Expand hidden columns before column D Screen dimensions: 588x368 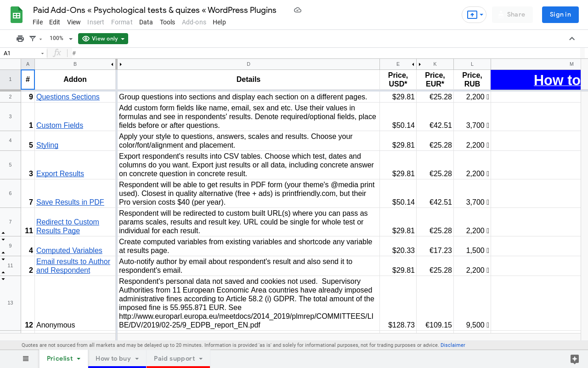121,64
